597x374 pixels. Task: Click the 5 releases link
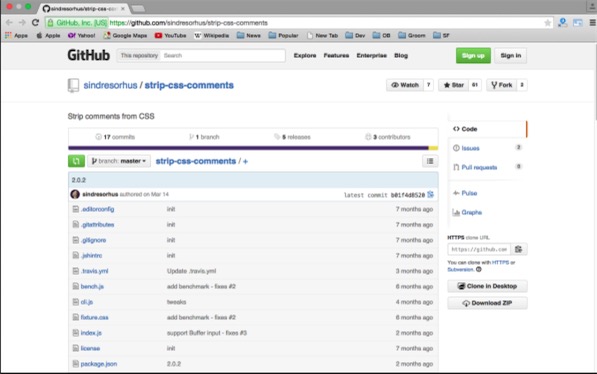click(292, 137)
